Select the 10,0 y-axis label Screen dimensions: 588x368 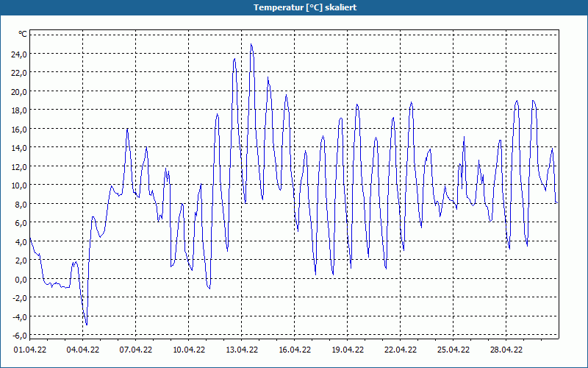(x=20, y=185)
